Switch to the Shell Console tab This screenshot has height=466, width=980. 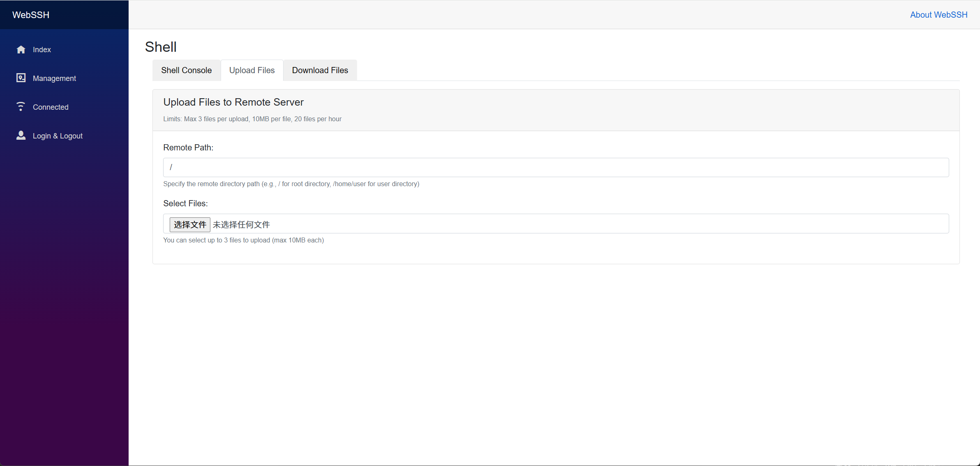coord(186,70)
